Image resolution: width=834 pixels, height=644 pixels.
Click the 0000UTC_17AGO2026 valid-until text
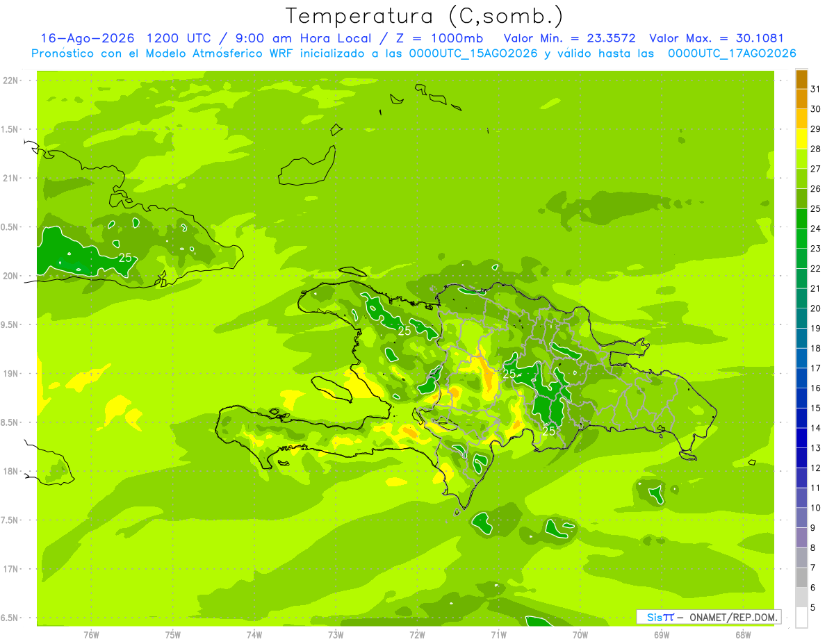(732, 53)
